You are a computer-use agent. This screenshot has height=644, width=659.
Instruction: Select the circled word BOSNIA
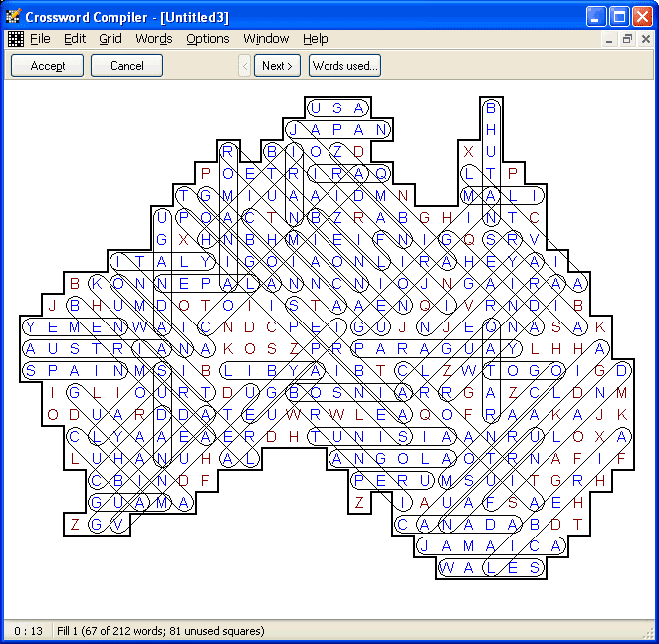pyautogui.click(x=348, y=392)
